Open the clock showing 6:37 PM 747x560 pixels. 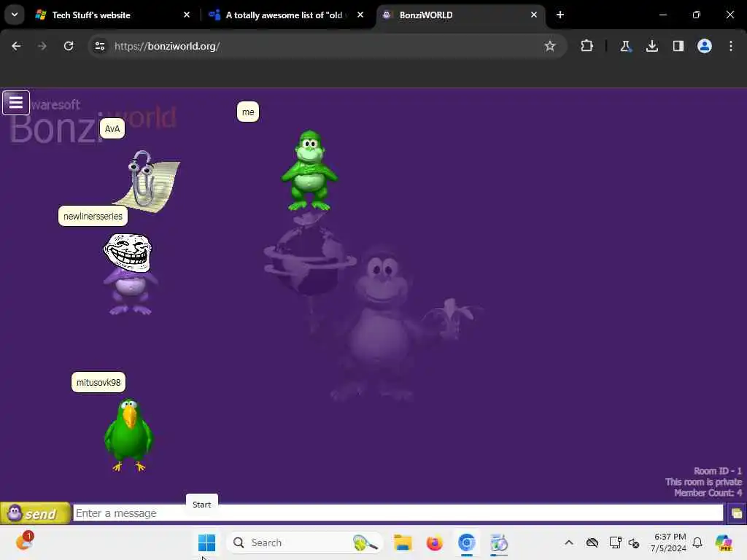click(x=668, y=542)
